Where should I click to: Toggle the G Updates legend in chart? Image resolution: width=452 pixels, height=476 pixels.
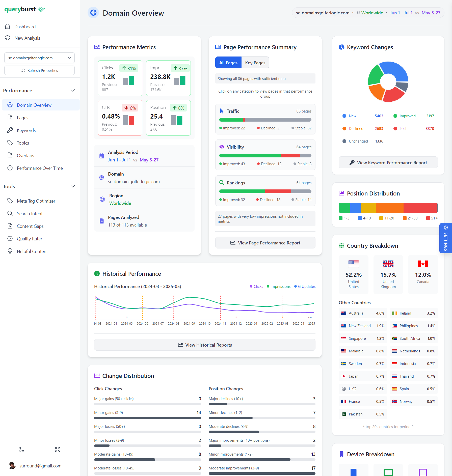point(305,286)
